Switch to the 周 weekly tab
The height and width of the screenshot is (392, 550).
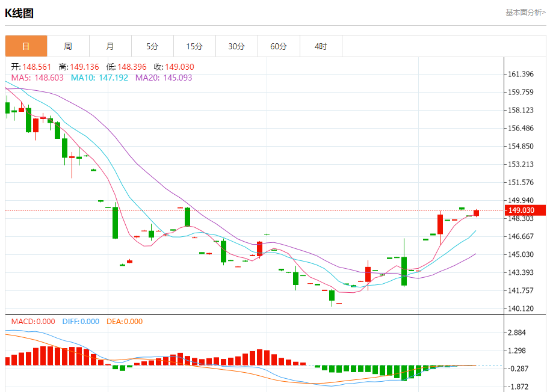(x=68, y=46)
